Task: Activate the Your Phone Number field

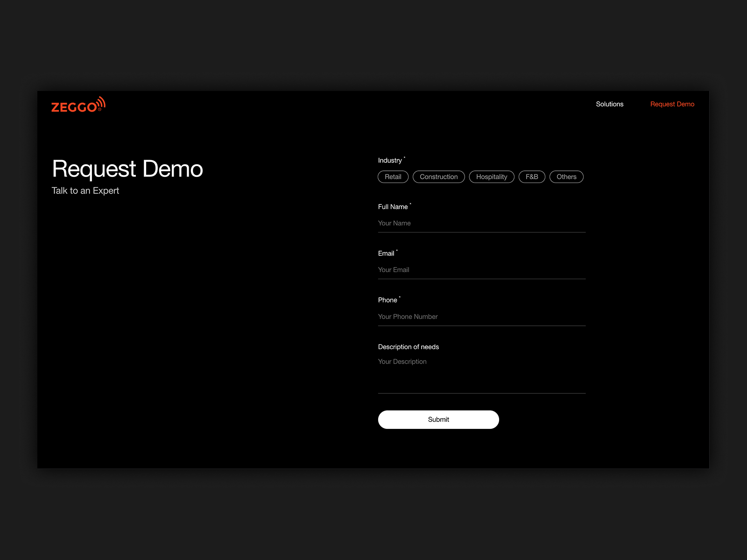Action: pyautogui.click(x=482, y=317)
